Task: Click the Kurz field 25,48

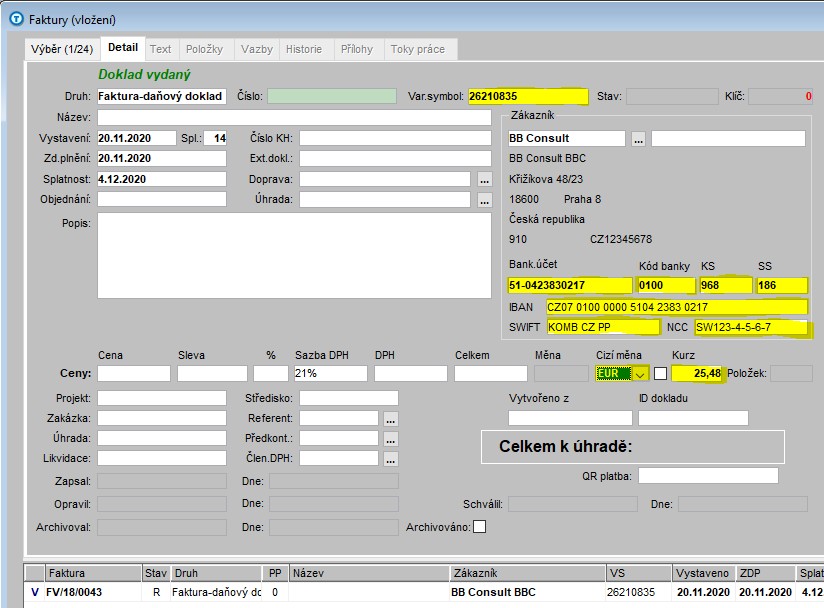Action: (x=697, y=373)
